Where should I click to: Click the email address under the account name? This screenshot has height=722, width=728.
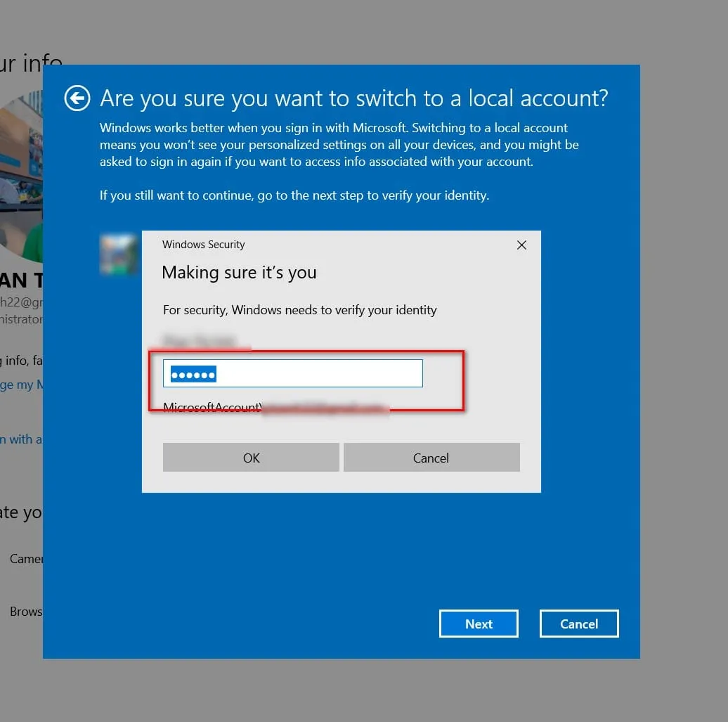[21, 301]
